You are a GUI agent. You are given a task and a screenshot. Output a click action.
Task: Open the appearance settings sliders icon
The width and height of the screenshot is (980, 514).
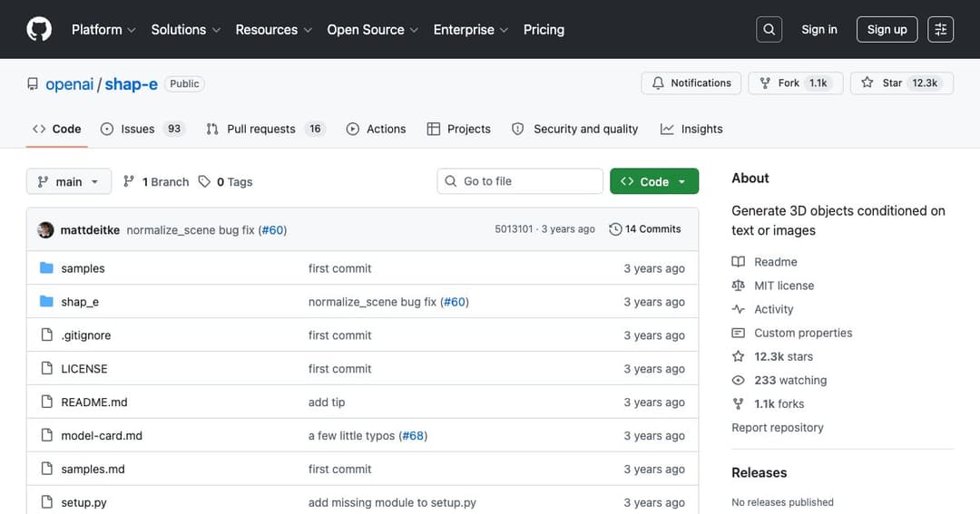coord(941,29)
